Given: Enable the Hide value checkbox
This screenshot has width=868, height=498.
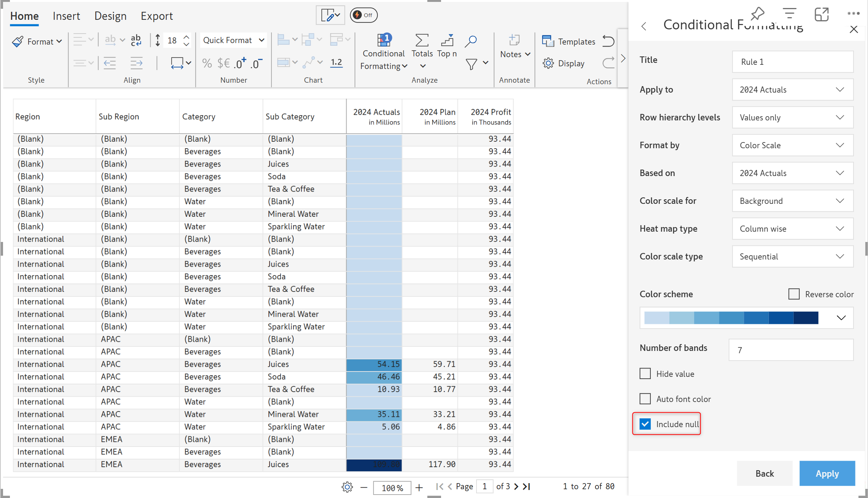Looking at the screenshot, I should pyautogui.click(x=645, y=374).
